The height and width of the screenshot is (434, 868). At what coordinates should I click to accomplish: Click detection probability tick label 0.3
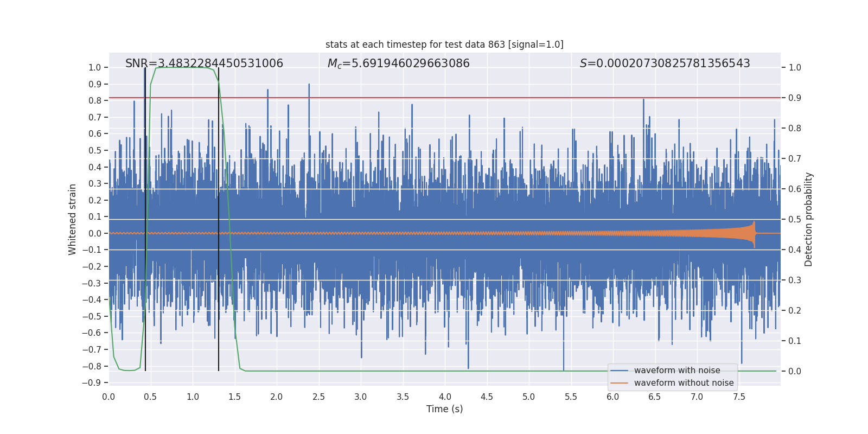[795, 280]
